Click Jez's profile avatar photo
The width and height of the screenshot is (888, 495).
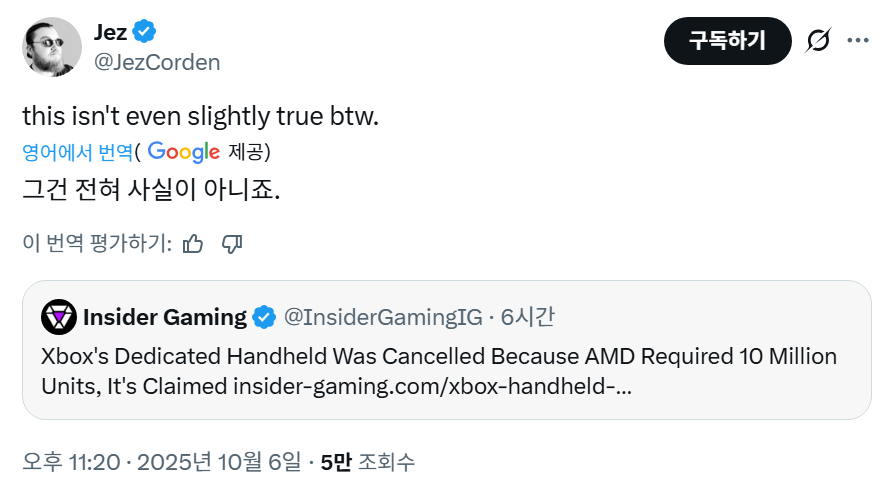51,46
